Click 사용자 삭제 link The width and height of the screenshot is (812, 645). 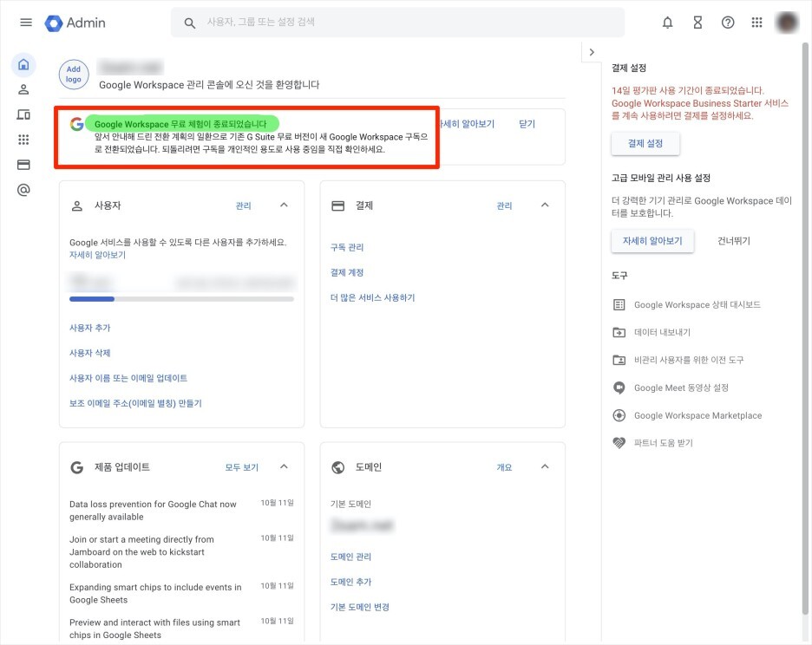90,353
